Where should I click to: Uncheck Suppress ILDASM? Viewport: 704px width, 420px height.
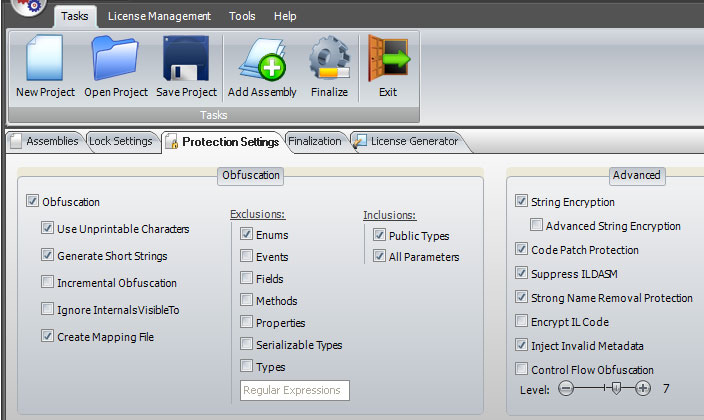pos(521,272)
